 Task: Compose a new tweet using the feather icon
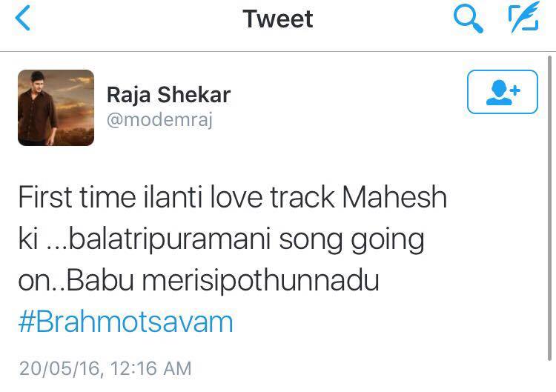point(523,17)
